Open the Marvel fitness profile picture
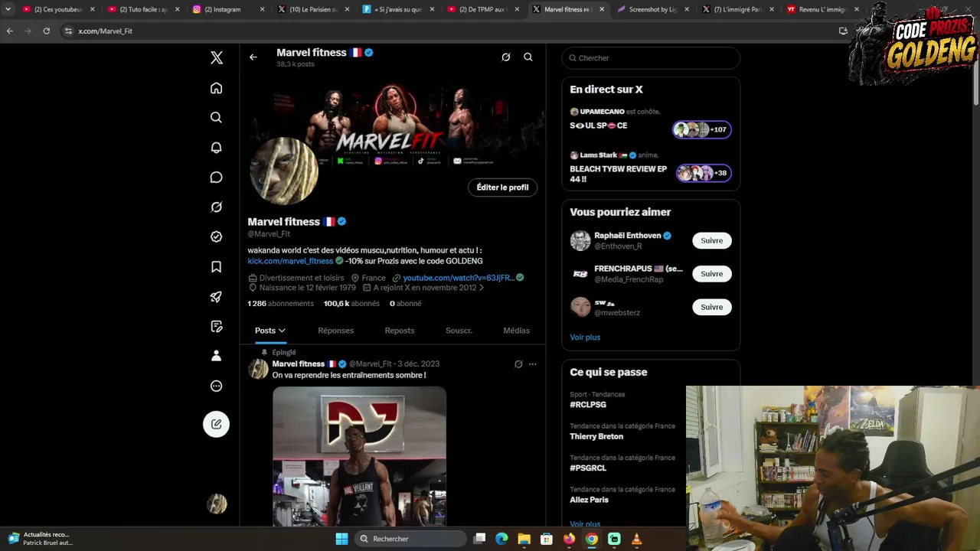This screenshot has height=551, width=980. (x=283, y=171)
